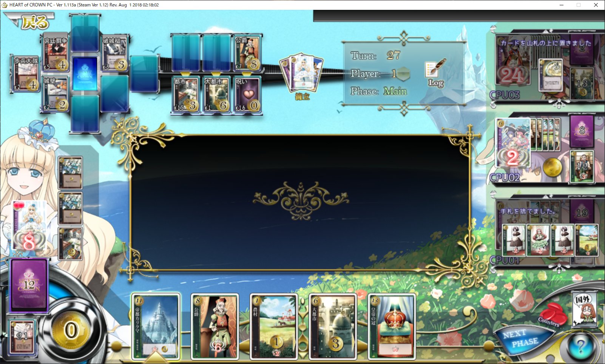605x364 pixels.
Task: Click the CPU03 player name
Action: [x=505, y=95]
